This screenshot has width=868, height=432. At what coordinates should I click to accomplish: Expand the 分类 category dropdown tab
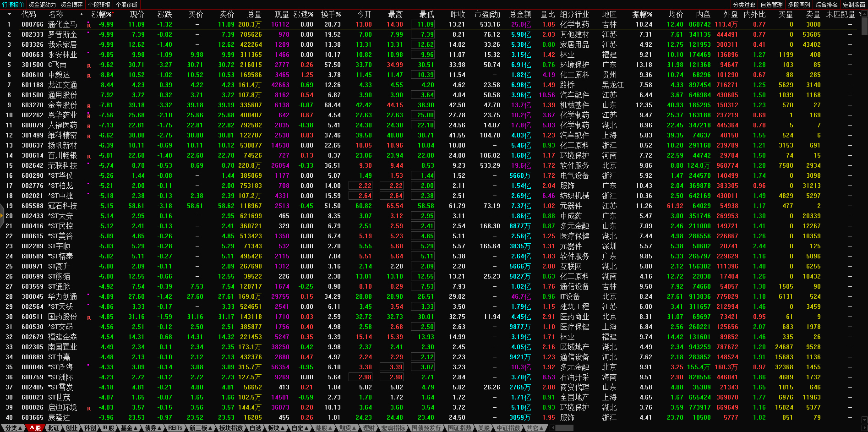tap(13, 428)
